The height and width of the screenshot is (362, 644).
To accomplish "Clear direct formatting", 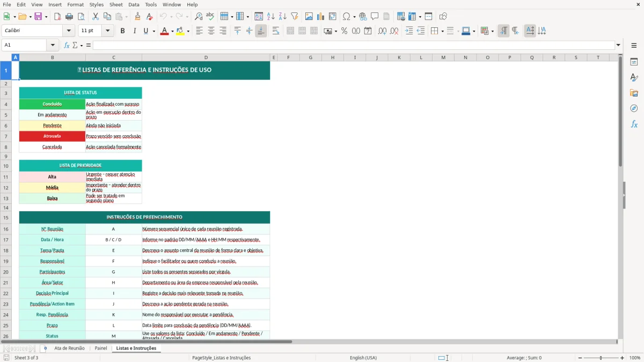I will (x=149, y=17).
